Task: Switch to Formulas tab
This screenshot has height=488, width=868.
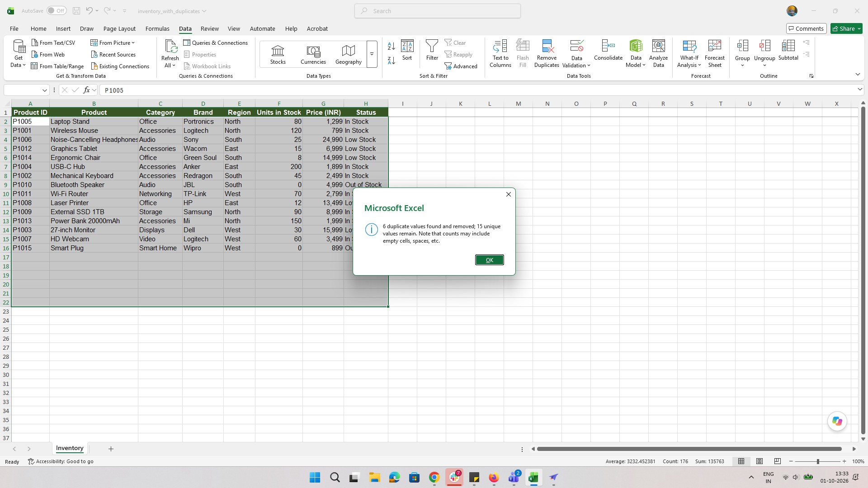Action: (x=157, y=28)
